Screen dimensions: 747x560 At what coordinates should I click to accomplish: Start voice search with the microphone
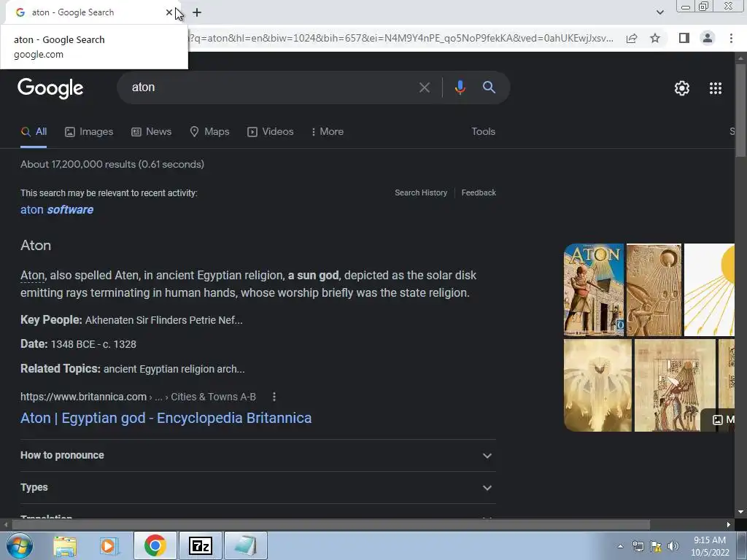coord(460,87)
